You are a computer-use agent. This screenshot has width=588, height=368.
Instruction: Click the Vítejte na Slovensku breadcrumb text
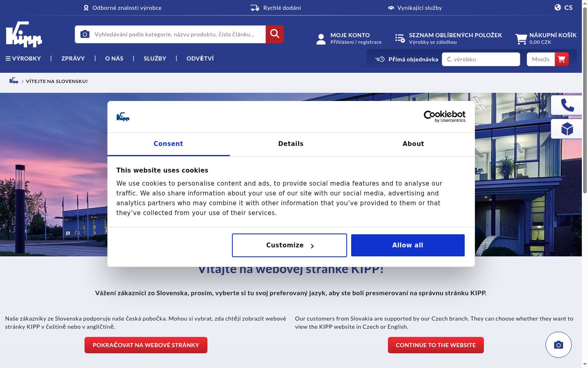point(57,81)
